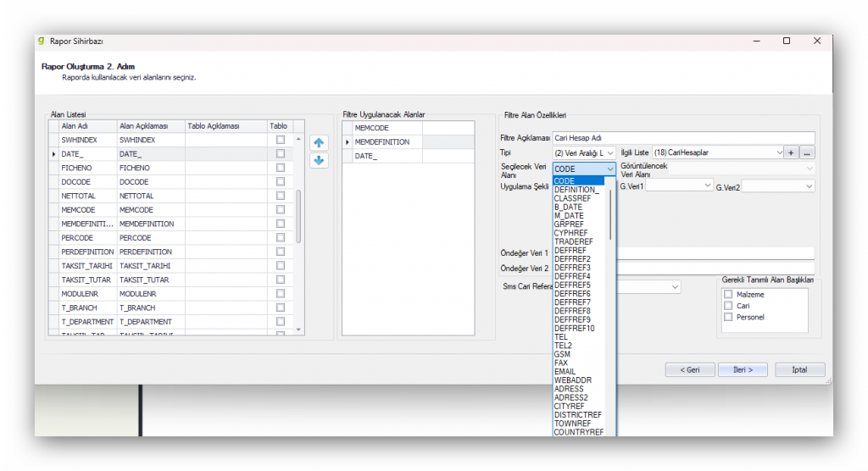Tick the Tablo checkbox for PERCODE row

pos(281,237)
